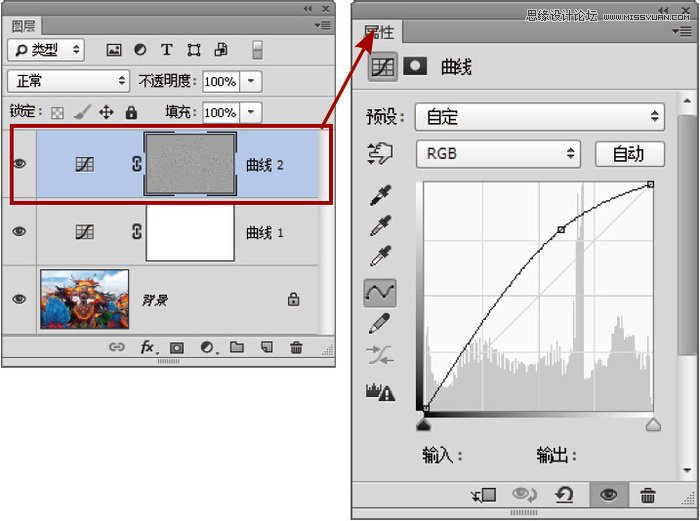Hide the 背景 layer
Viewport: 700px width, 521px height.
[19, 298]
